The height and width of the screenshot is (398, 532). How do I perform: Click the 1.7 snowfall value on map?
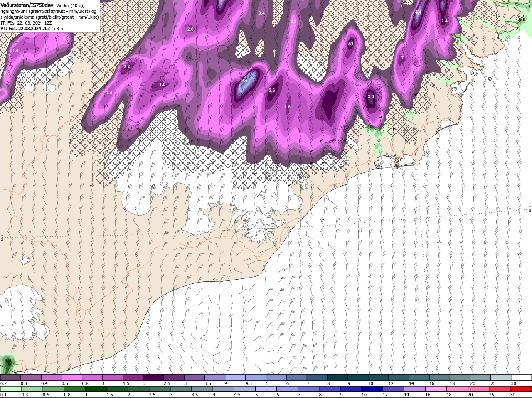click(401, 58)
